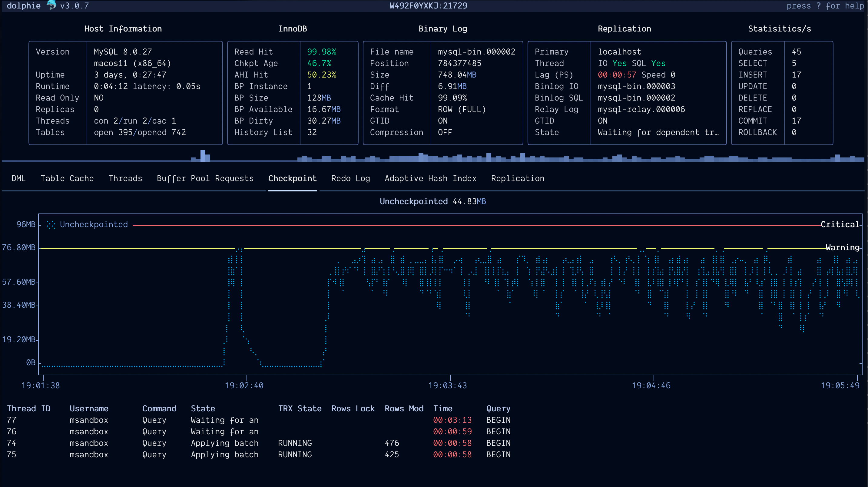
Task: Open the Adaptive Hash Index tab
Action: [431, 178]
